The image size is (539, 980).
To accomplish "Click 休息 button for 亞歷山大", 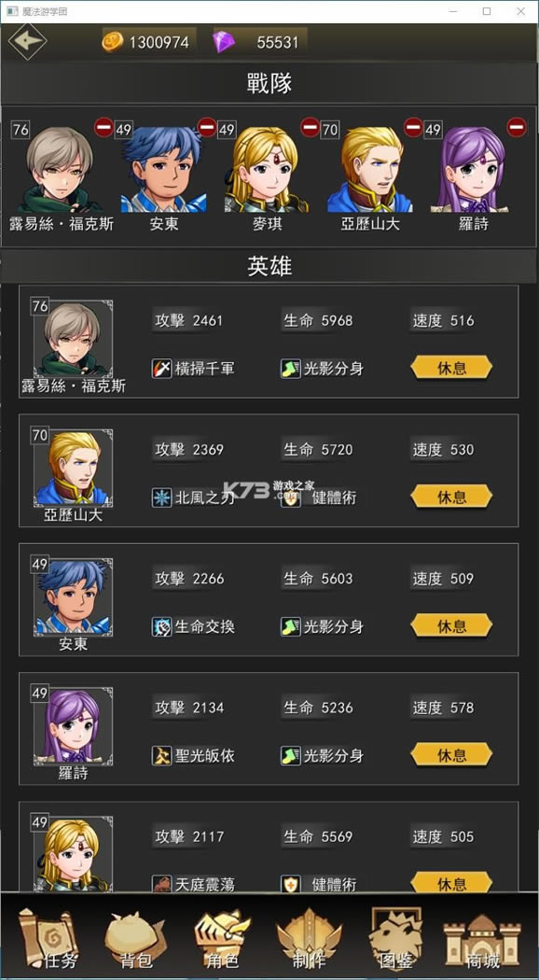I will click(x=451, y=497).
